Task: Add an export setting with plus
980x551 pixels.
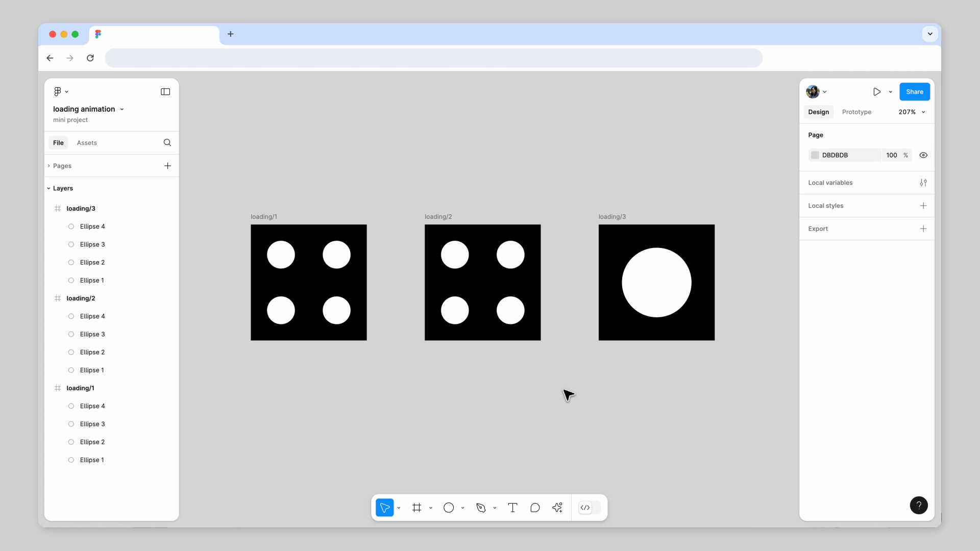Action: point(923,229)
